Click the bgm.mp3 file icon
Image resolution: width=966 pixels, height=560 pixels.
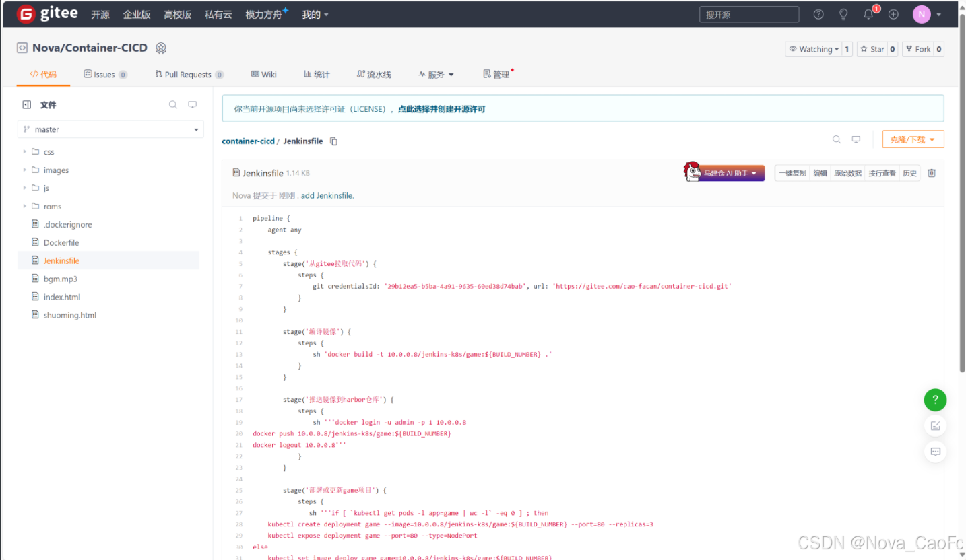pos(36,279)
